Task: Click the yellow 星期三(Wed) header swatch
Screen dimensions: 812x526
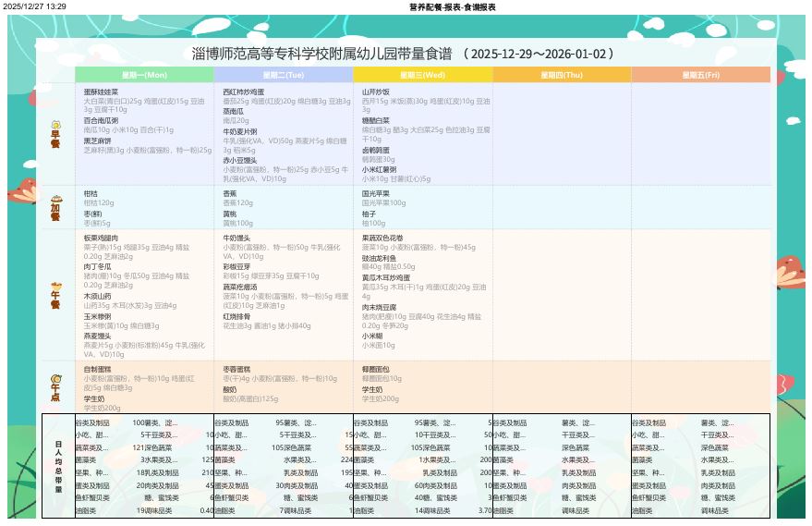Action: point(422,74)
